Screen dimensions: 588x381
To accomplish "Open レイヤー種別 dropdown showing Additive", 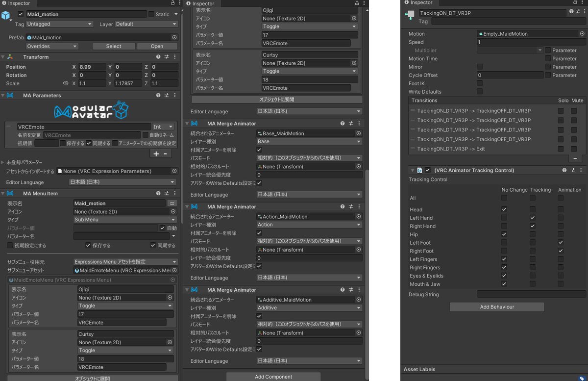I will 309,308.
